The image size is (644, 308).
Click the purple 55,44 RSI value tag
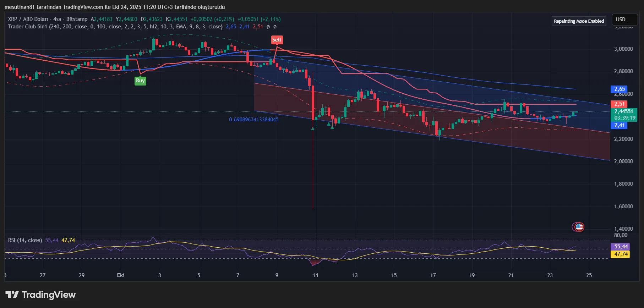pos(621,246)
